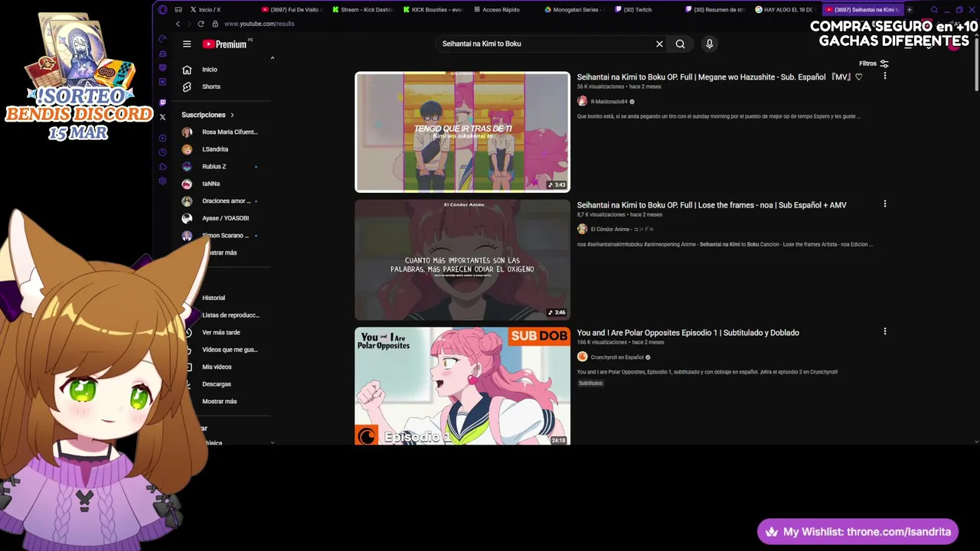Open the Ayase / YOASOBI channel
This screenshot has width=980, height=551.
tap(226, 218)
